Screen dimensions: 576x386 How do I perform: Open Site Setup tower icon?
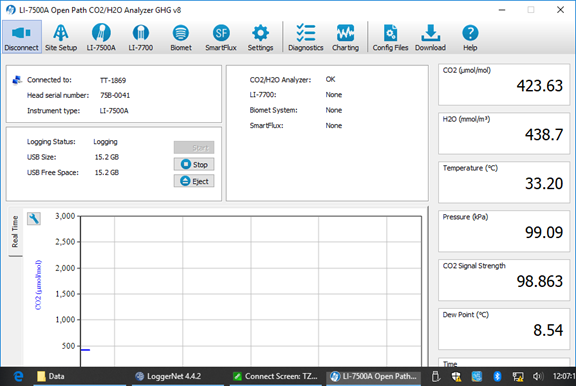pyautogui.click(x=61, y=37)
